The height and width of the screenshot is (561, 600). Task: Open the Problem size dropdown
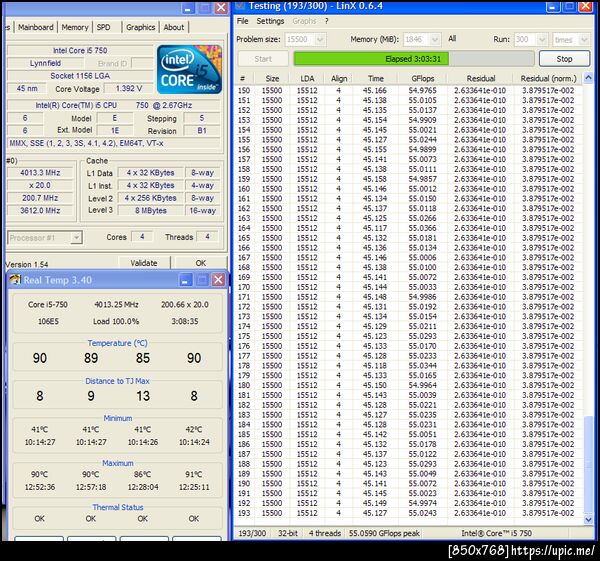point(320,39)
